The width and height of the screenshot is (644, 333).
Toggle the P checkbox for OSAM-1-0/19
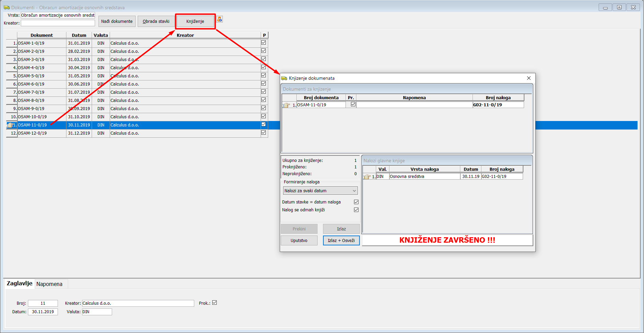[263, 43]
